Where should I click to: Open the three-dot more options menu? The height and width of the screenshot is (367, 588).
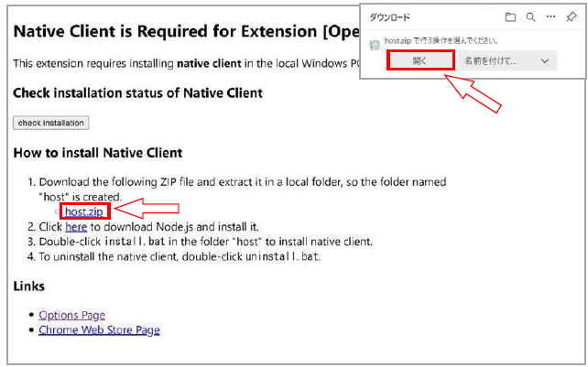point(550,17)
